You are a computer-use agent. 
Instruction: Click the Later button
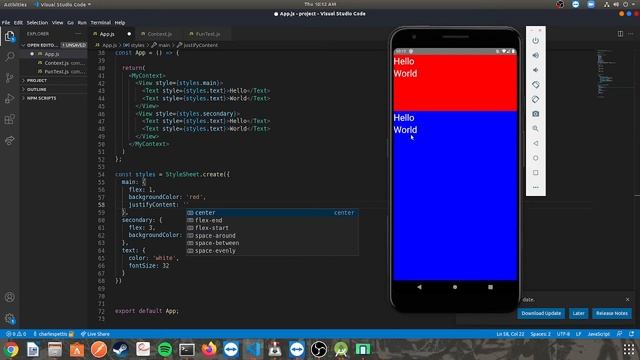[578, 313]
